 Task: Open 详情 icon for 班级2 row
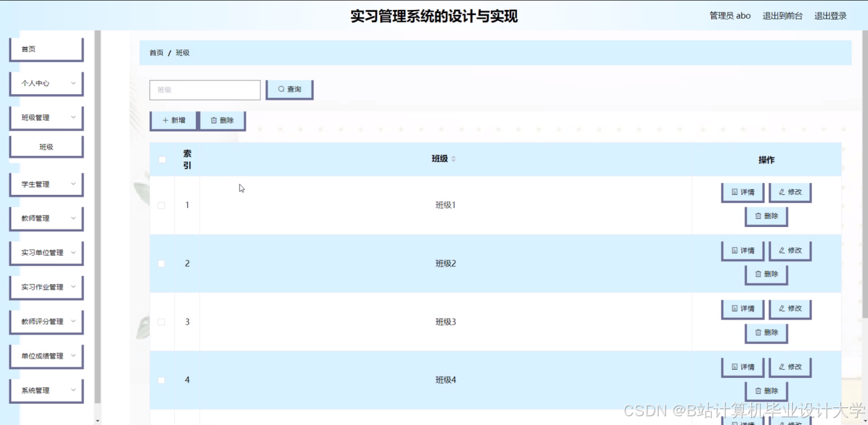(734, 250)
